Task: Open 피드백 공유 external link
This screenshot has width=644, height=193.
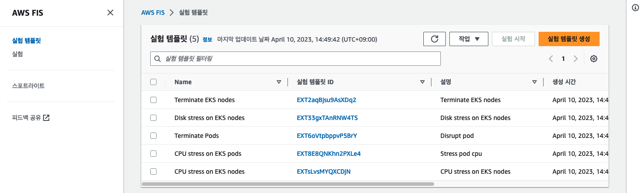Action: [x=31, y=118]
